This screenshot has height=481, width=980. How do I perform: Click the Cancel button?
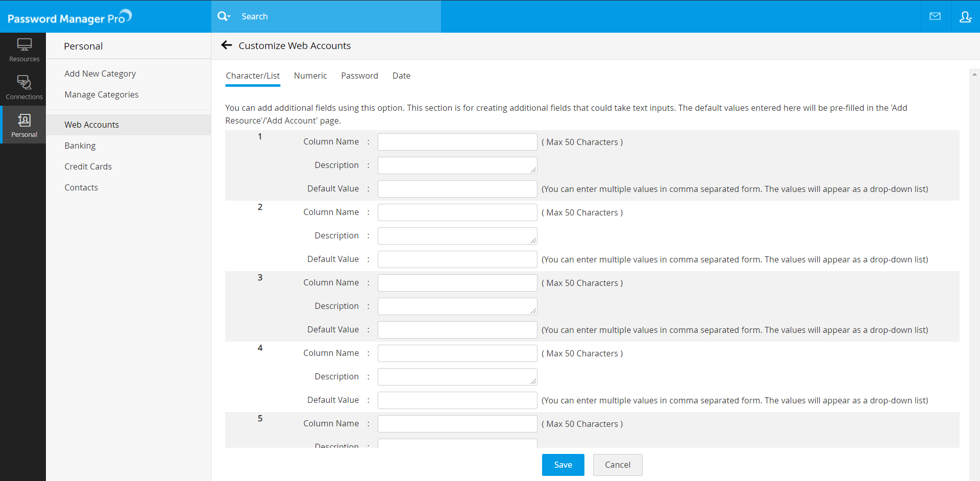tap(618, 465)
